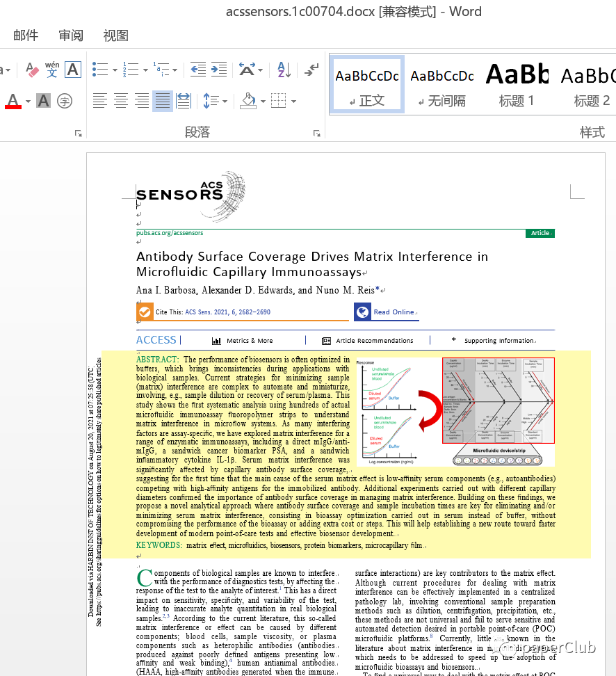Open font color dropdown arrow
This screenshot has width=616, height=676.
click(28, 102)
